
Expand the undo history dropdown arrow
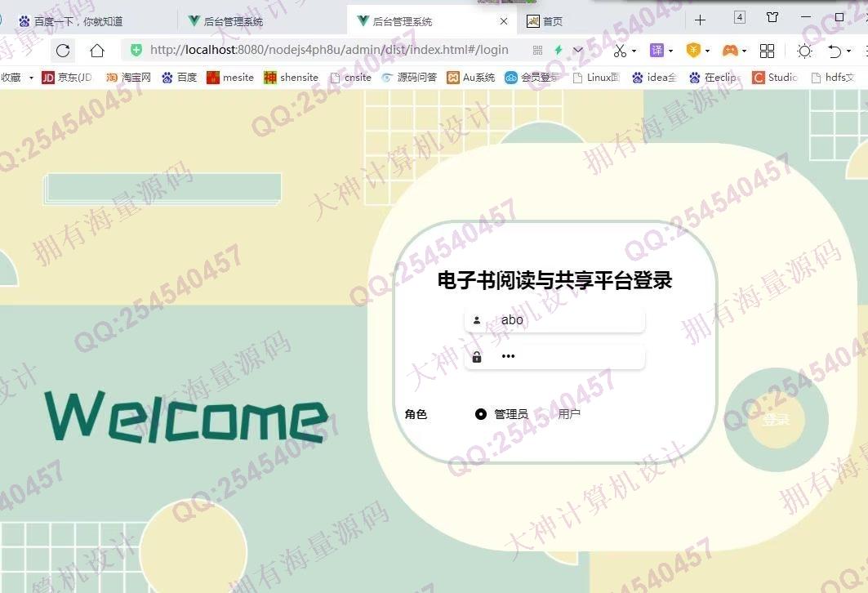848,51
